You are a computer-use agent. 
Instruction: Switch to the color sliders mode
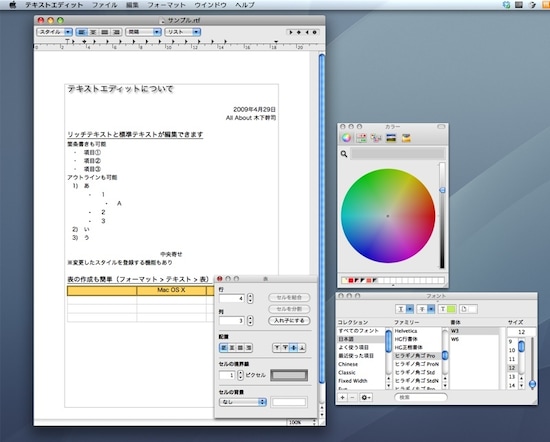pos(361,138)
